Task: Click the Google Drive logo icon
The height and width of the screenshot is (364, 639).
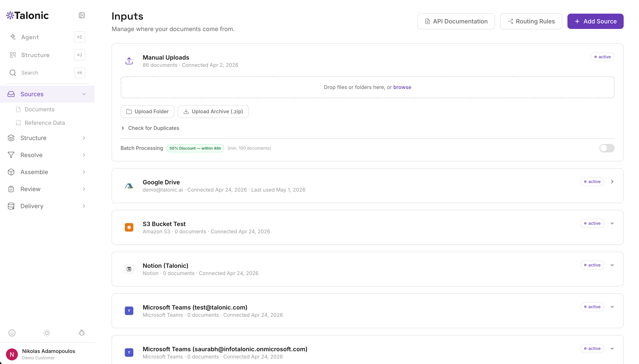Action: [x=129, y=186]
